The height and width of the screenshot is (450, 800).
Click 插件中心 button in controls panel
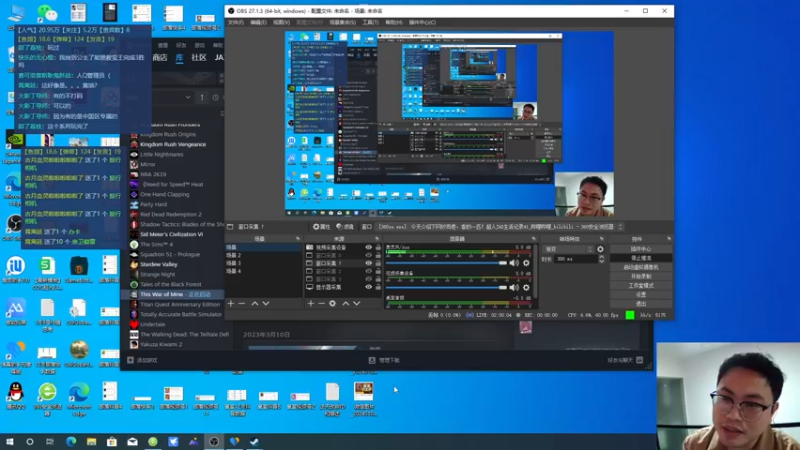641,249
